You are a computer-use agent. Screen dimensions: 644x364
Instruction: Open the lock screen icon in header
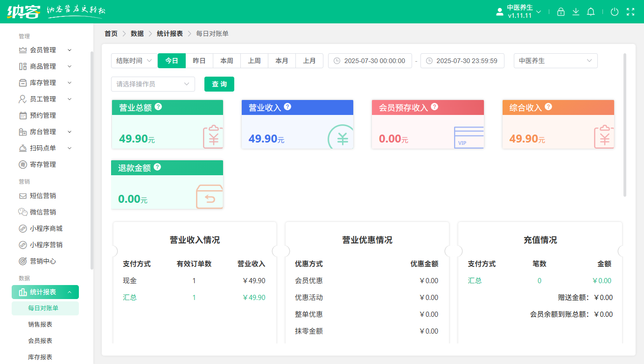point(561,12)
